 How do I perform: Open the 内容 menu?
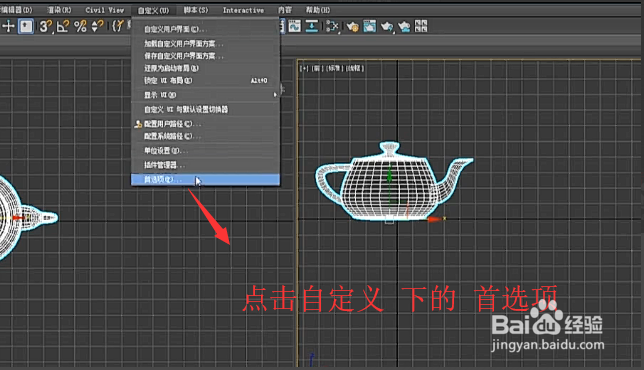coord(285,10)
